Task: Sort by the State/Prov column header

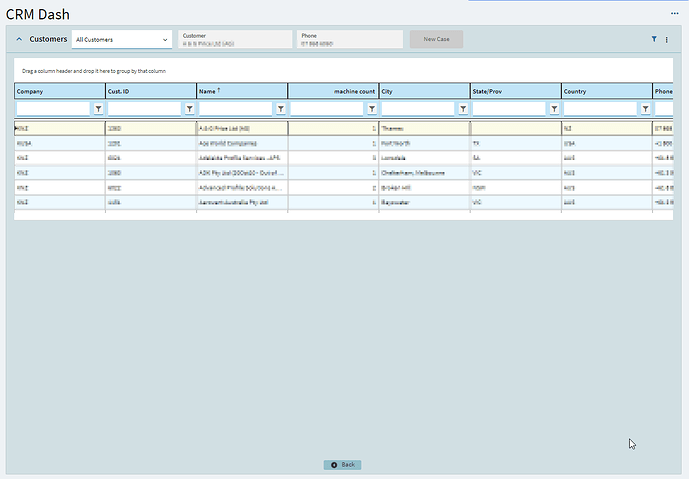Action: coord(516,91)
